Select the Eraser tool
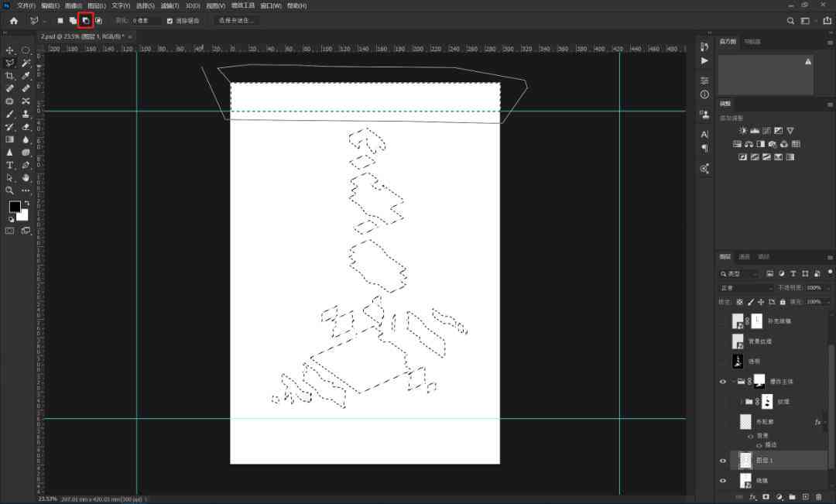The width and height of the screenshot is (836, 504). (26, 127)
